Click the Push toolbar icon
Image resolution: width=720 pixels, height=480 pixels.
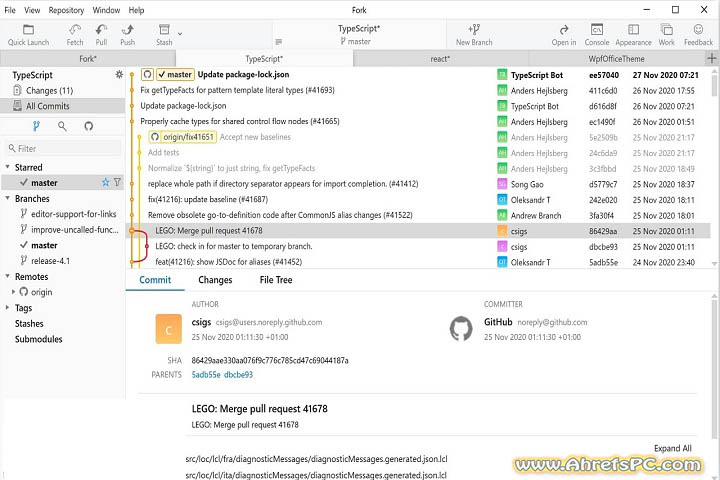tap(127, 35)
